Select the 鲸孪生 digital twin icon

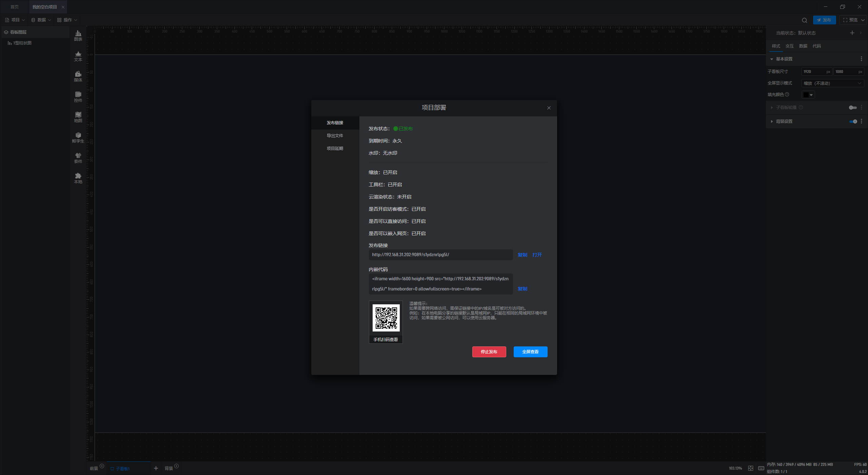tap(78, 137)
